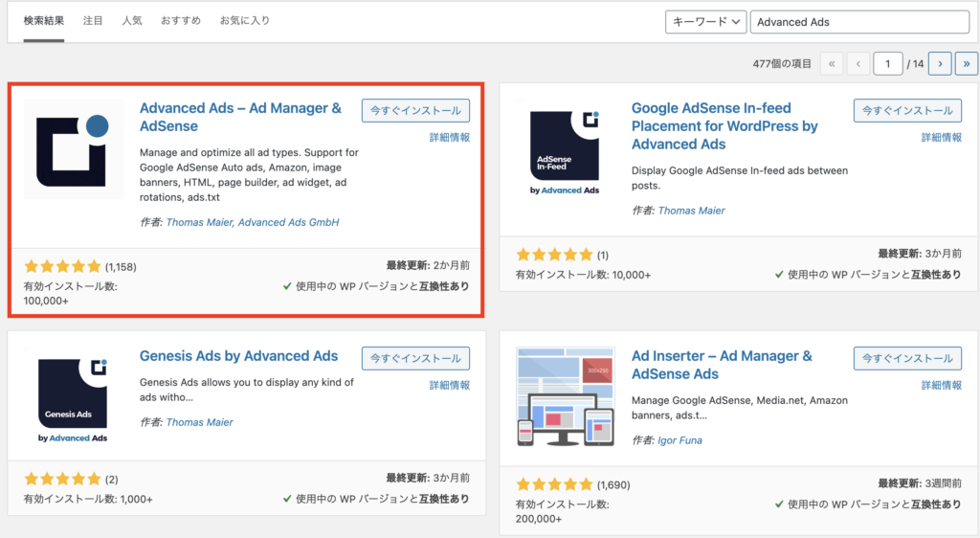Image resolution: width=980 pixels, height=538 pixels.
Task: Switch to the 人気 tab
Action: click(x=132, y=21)
